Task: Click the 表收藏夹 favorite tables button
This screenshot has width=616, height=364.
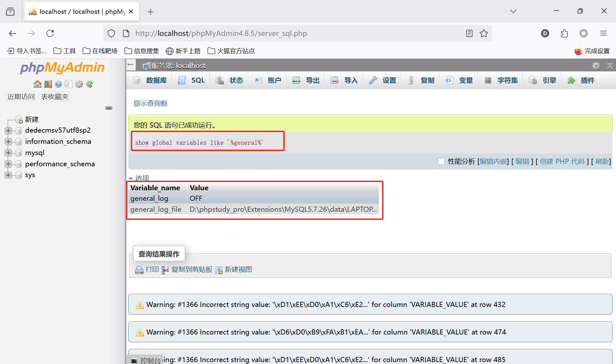Action: click(x=55, y=96)
